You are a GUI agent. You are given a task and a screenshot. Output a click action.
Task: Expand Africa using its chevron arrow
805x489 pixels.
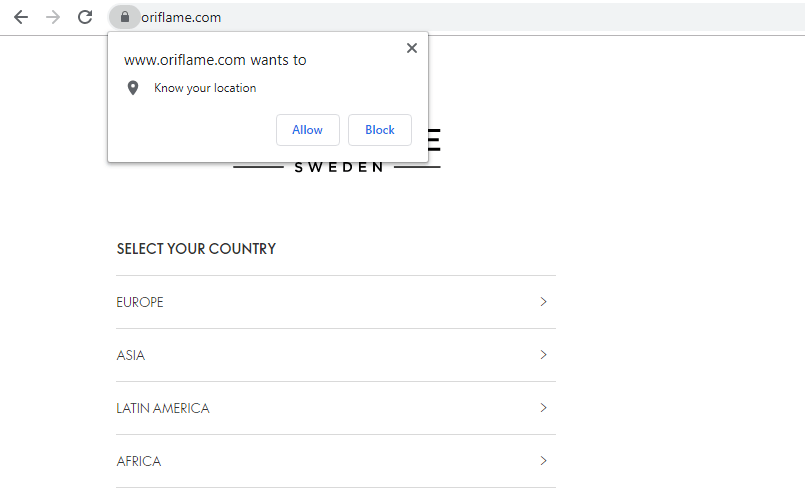point(543,461)
